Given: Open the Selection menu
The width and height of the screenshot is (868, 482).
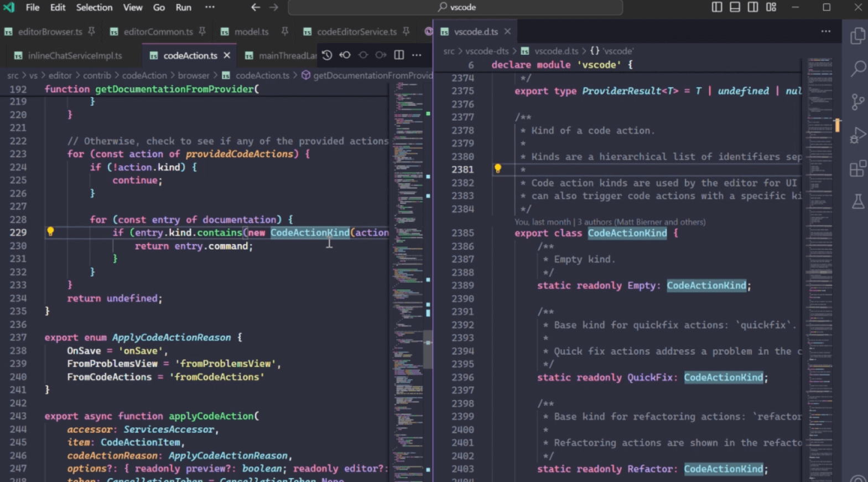Looking at the screenshot, I should (x=94, y=7).
